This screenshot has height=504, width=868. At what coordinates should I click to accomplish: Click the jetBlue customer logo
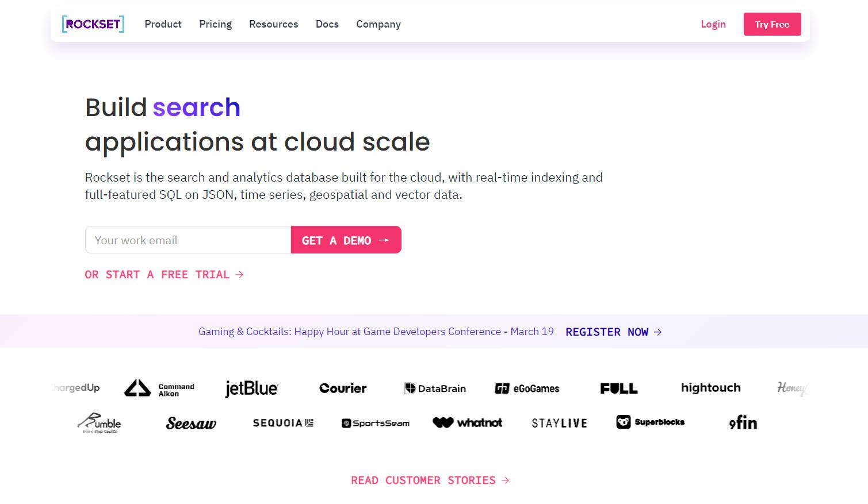(251, 388)
